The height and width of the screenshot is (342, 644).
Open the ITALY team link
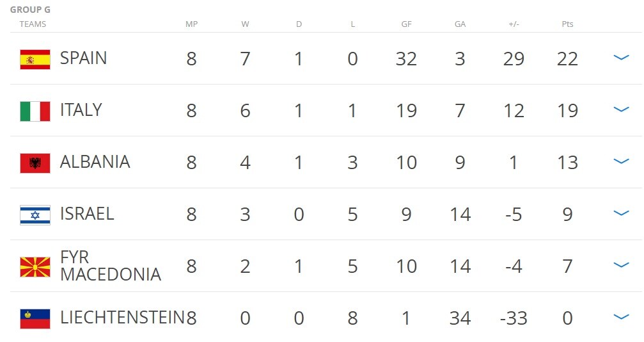tap(81, 110)
